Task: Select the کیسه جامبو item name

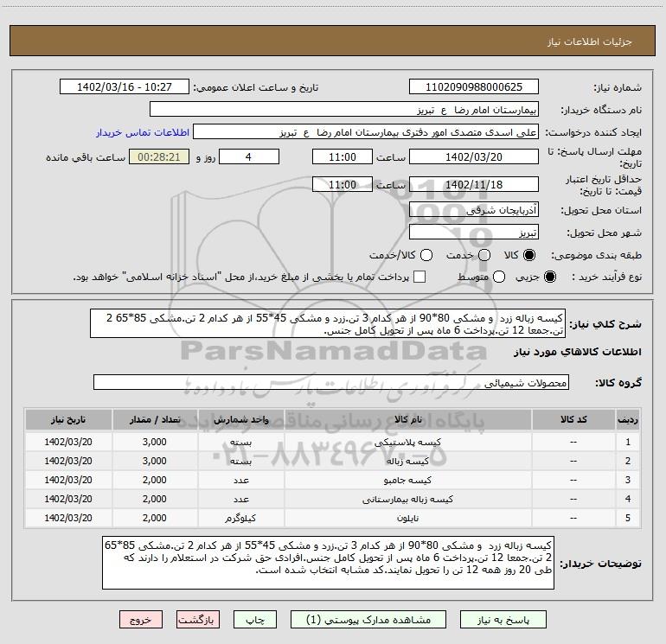Action: [x=407, y=480]
